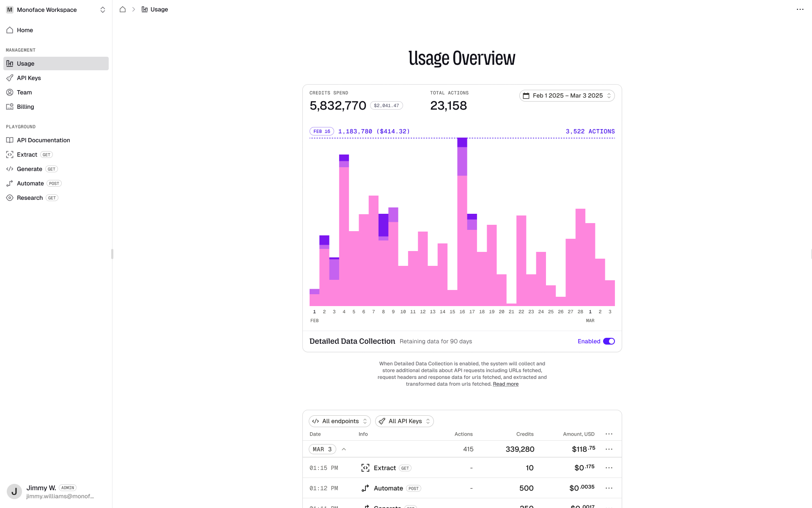Image resolution: width=812 pixels, height=508 pixels.
Task: Disable Detailed Data Collection
Action: coord(609,341)
